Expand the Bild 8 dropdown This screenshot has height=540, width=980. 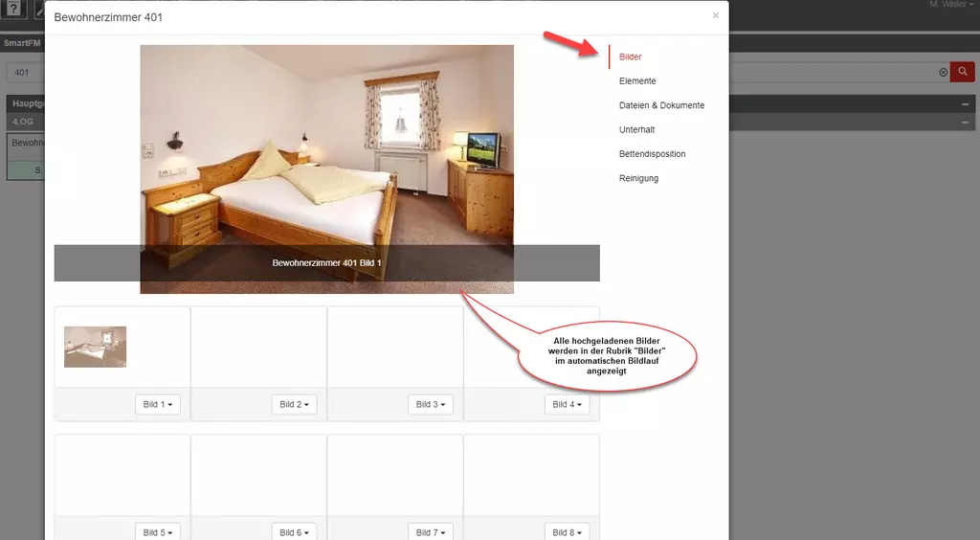(x=567, y=532)
